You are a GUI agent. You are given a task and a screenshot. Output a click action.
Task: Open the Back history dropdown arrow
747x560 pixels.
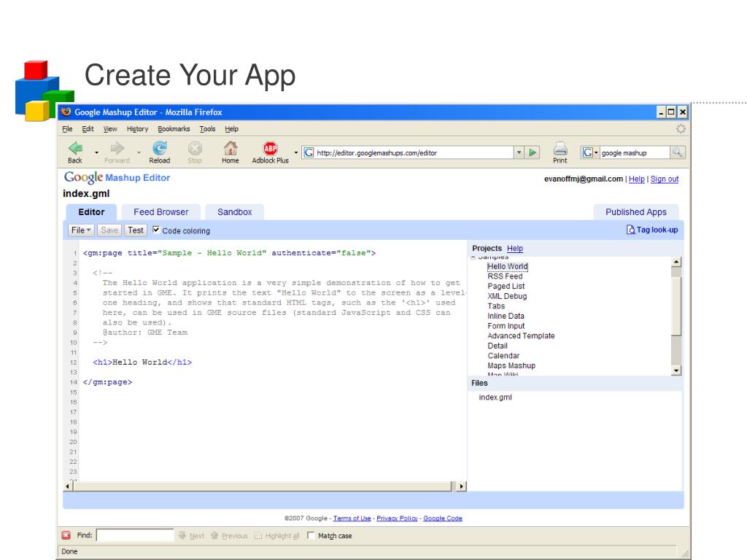(97, 152)
